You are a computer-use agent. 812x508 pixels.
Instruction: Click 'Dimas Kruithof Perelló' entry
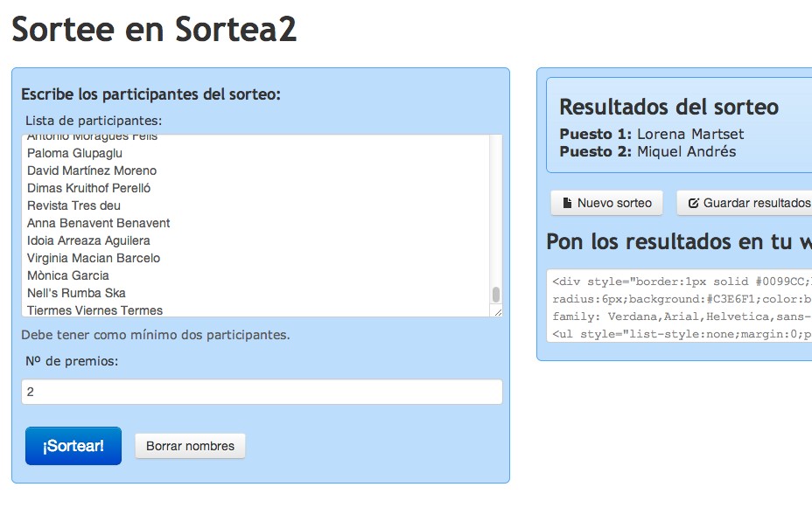[x=88, y=188]
